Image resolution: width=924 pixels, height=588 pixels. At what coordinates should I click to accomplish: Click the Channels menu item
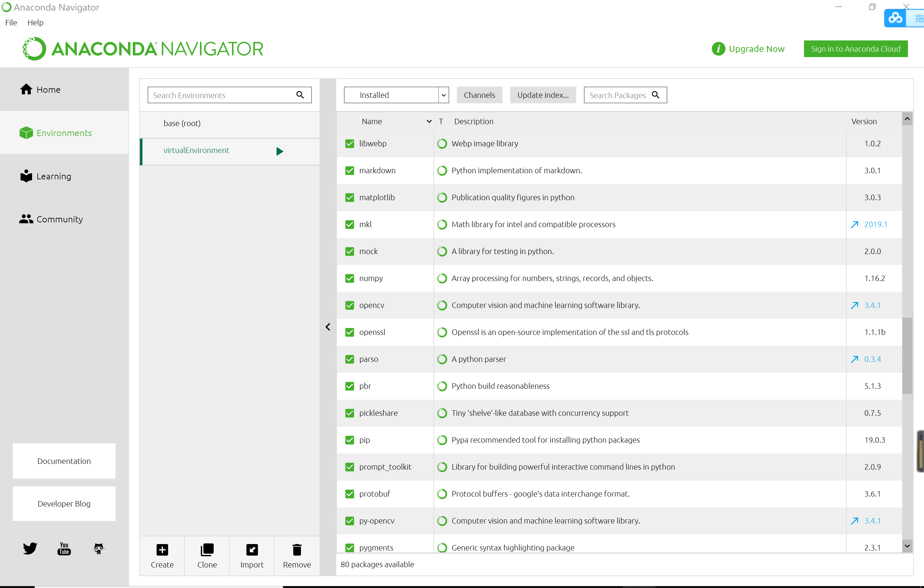(479, 95)
